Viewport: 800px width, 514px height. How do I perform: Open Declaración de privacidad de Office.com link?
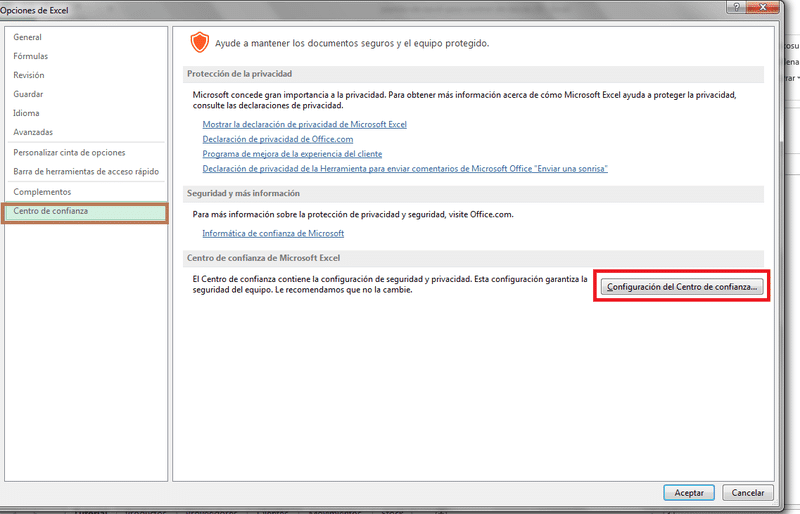pos(278,139)
